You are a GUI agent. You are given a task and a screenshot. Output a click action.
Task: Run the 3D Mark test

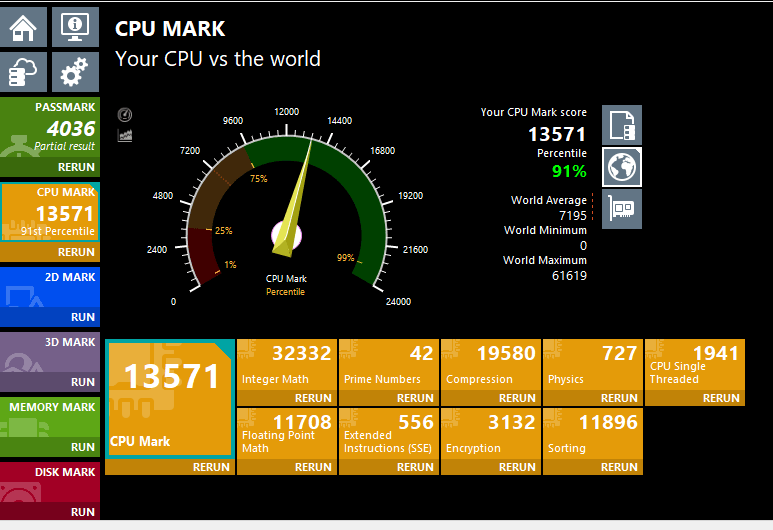coord(82,382)
